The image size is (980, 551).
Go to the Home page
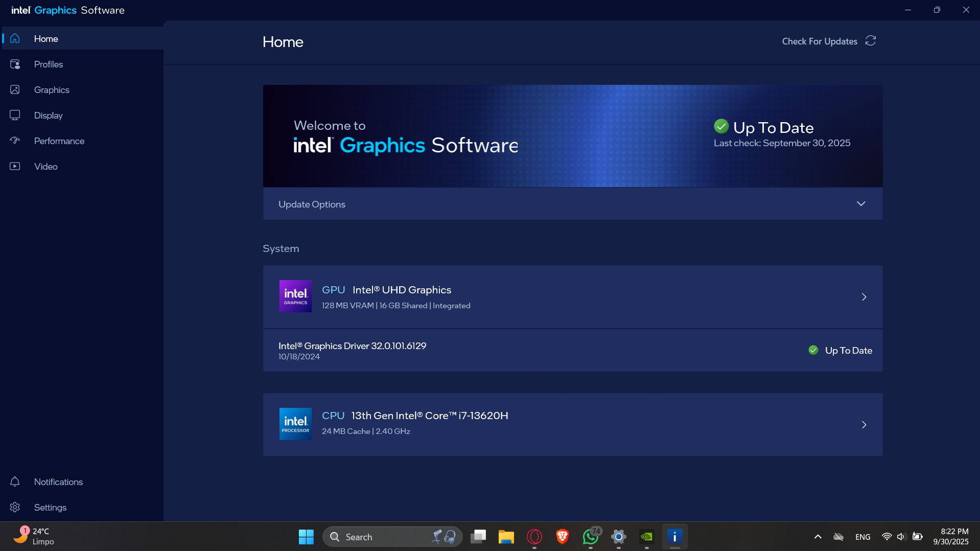83,38
